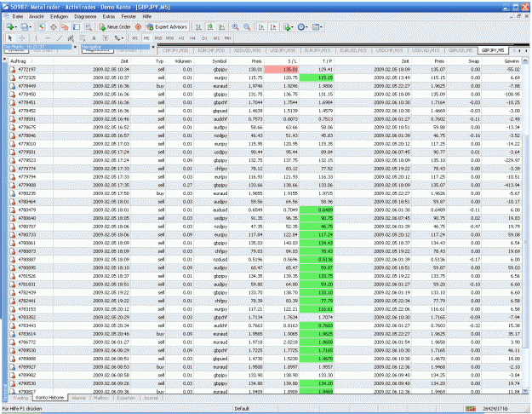
Task: Select the crosshair tool
Action: pyautogui.click(x=22, y=38)
